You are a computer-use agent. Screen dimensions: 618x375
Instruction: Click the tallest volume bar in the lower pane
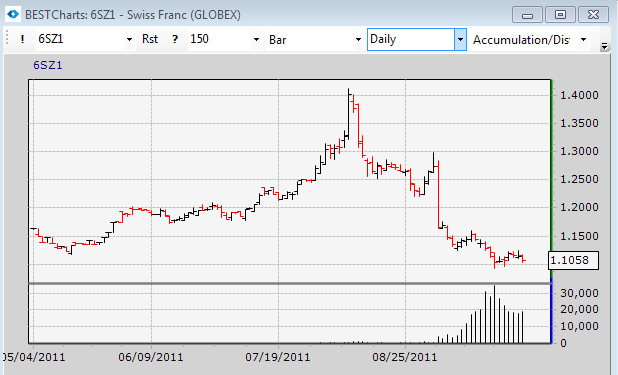coord(495,314)
